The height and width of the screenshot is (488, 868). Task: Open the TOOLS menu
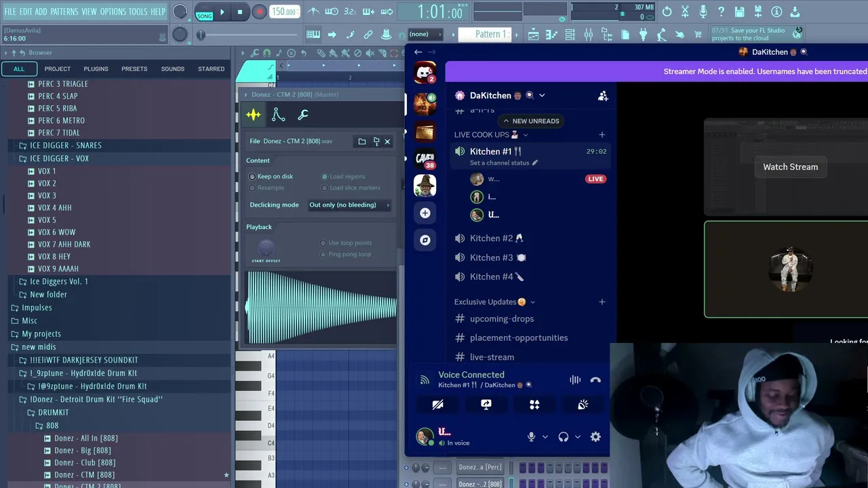point(138,12)
